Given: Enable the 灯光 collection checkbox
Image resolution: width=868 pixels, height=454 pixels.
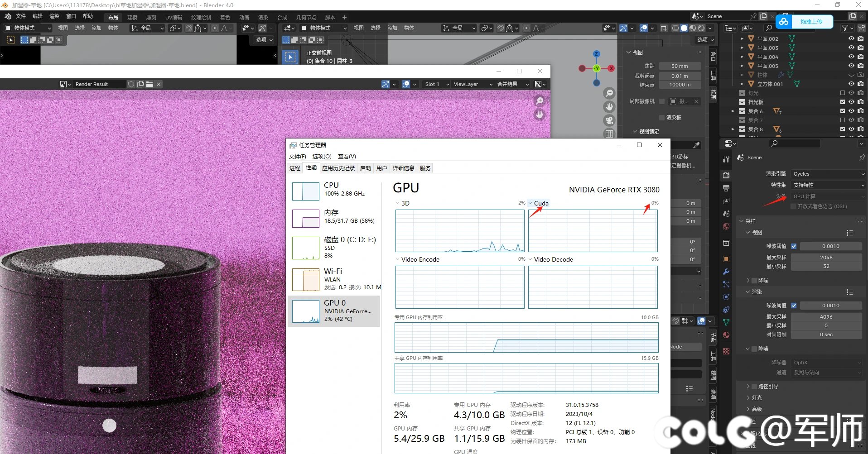Looking at the screenshot, I should tap(843, 93).
